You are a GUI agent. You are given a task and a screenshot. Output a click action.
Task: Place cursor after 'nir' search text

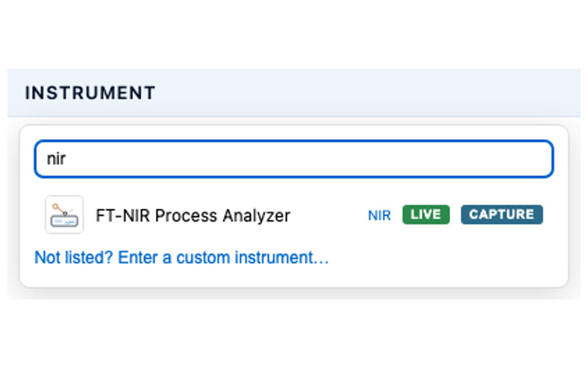pos(67,158)
